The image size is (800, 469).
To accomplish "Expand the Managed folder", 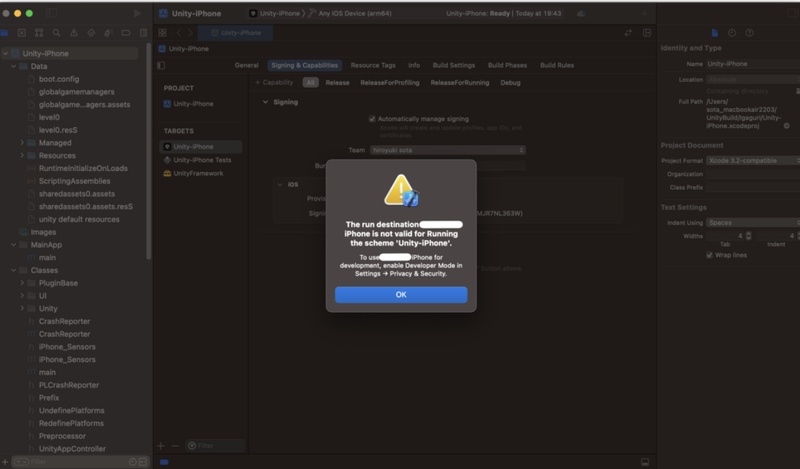I will coord(22,143).
